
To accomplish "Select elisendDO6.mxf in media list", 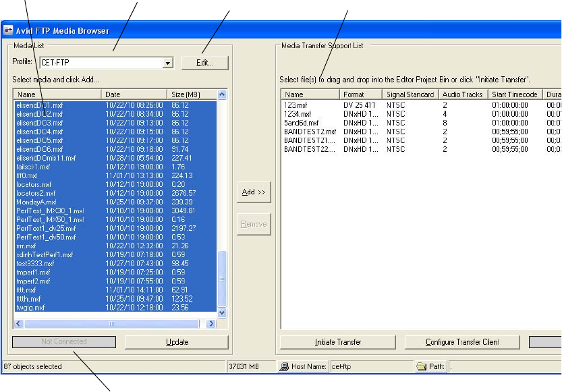I will pos(115,149).
